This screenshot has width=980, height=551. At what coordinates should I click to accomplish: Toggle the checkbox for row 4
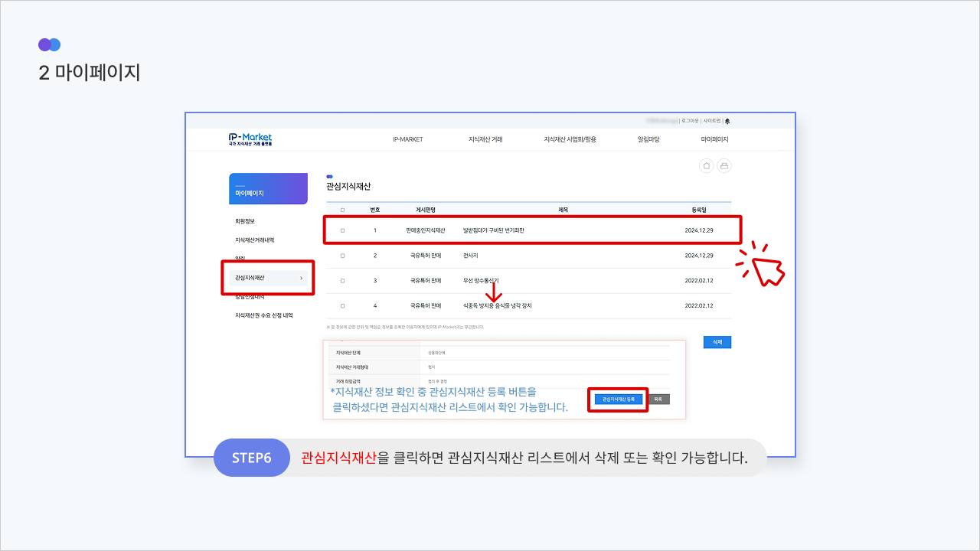[342, 305]
